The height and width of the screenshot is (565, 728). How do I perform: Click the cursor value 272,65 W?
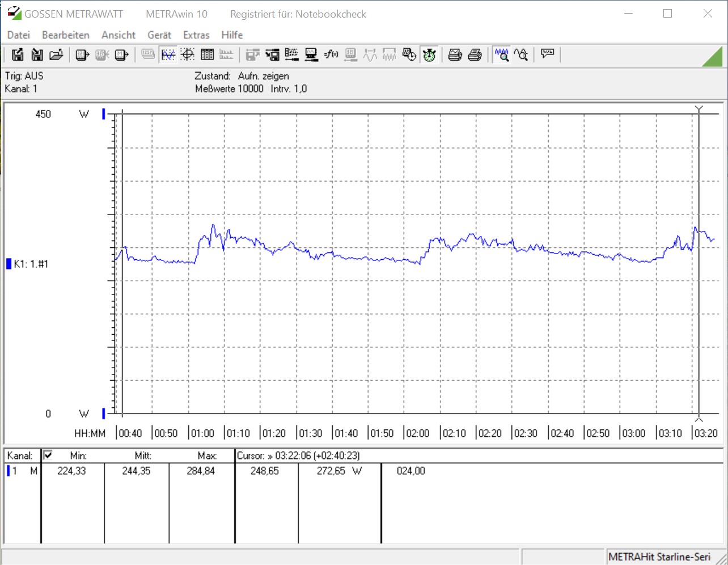click(339, 471)
